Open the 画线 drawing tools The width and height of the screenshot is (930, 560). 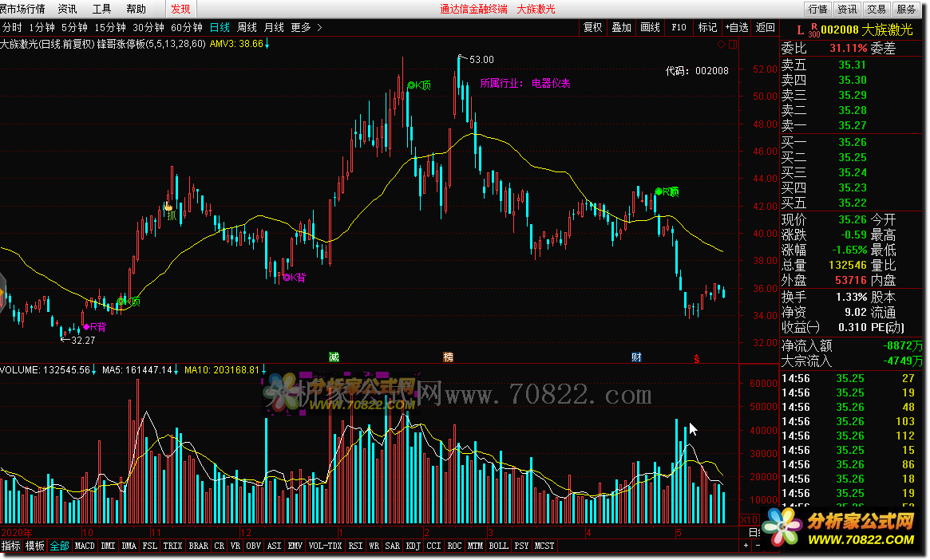[x=650, y=27]
